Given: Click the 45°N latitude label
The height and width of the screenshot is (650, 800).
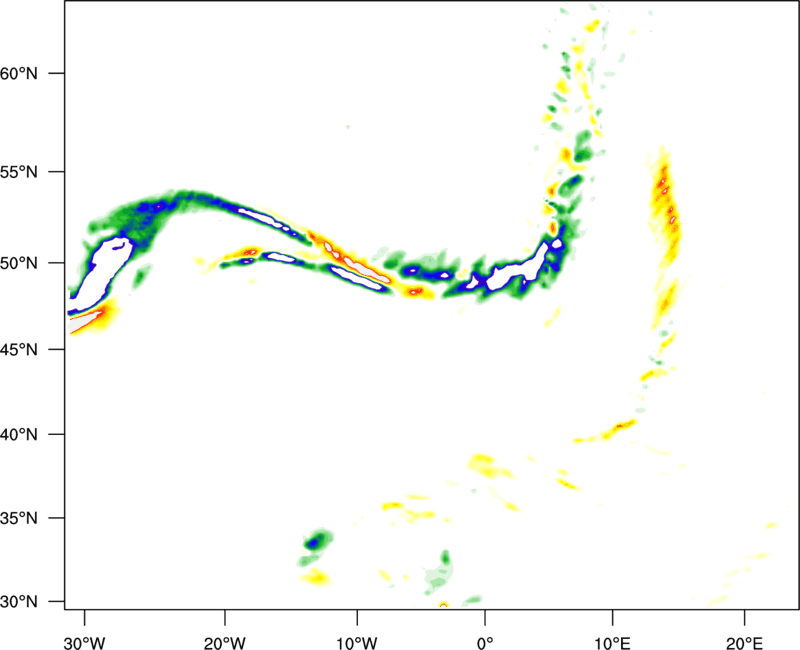Looking at the screenshot, I should 19,349.
